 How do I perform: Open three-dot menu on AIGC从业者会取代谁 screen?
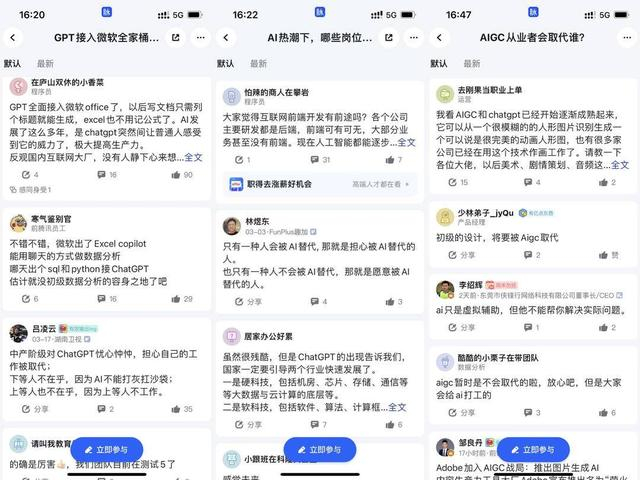(x=627, y=38)
